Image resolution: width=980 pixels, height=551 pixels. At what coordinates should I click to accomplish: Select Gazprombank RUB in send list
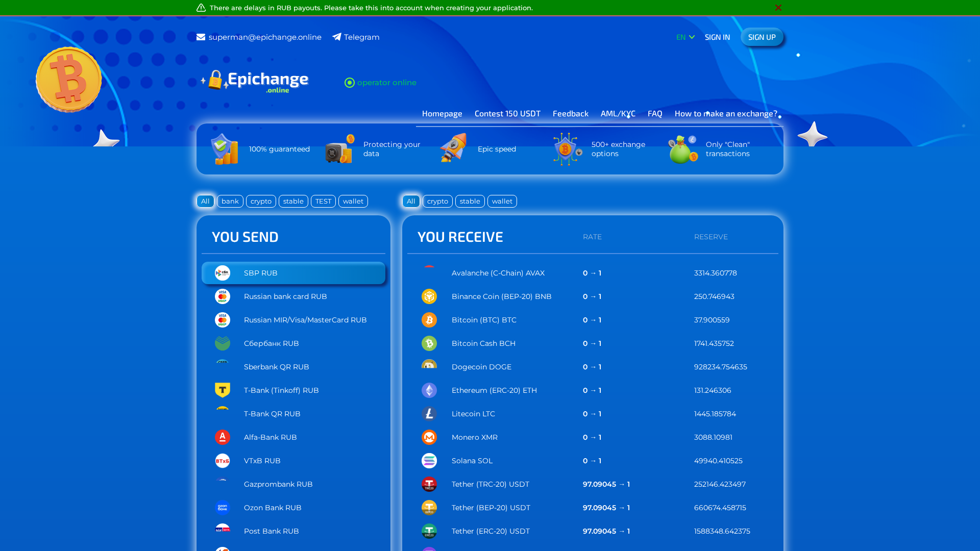[293, 484]
